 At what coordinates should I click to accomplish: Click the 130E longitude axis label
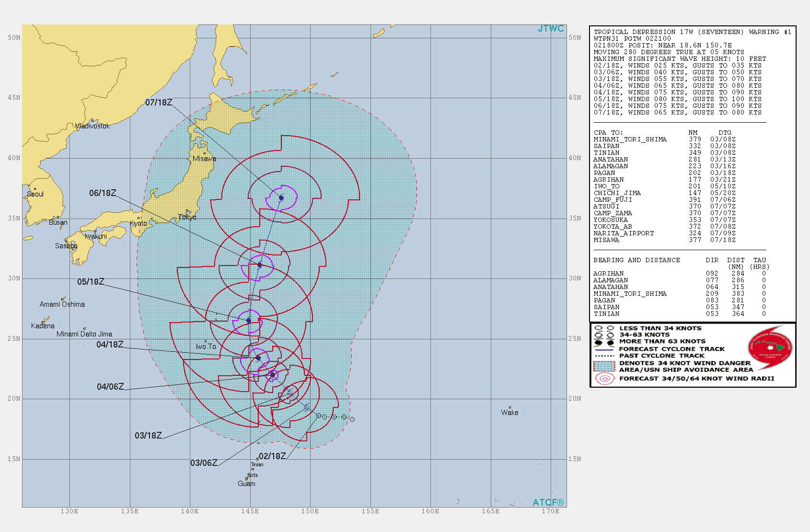point(69,511)
